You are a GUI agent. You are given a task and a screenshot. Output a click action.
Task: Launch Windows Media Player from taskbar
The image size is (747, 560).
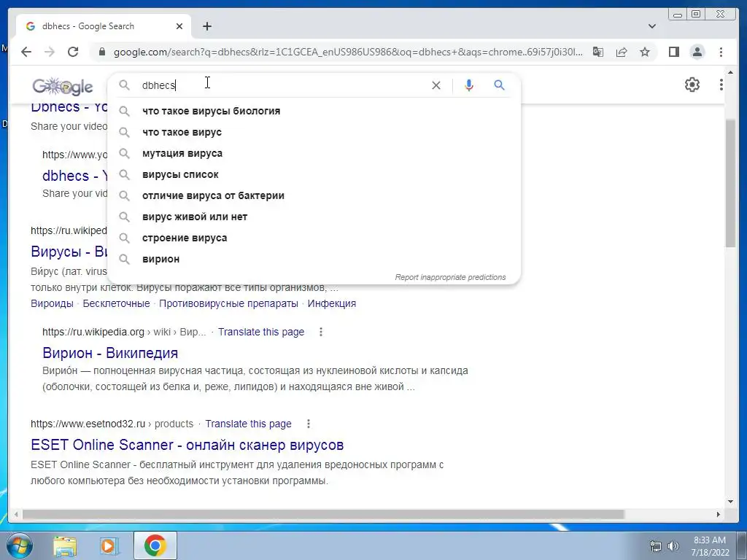[x=109, y=545]
